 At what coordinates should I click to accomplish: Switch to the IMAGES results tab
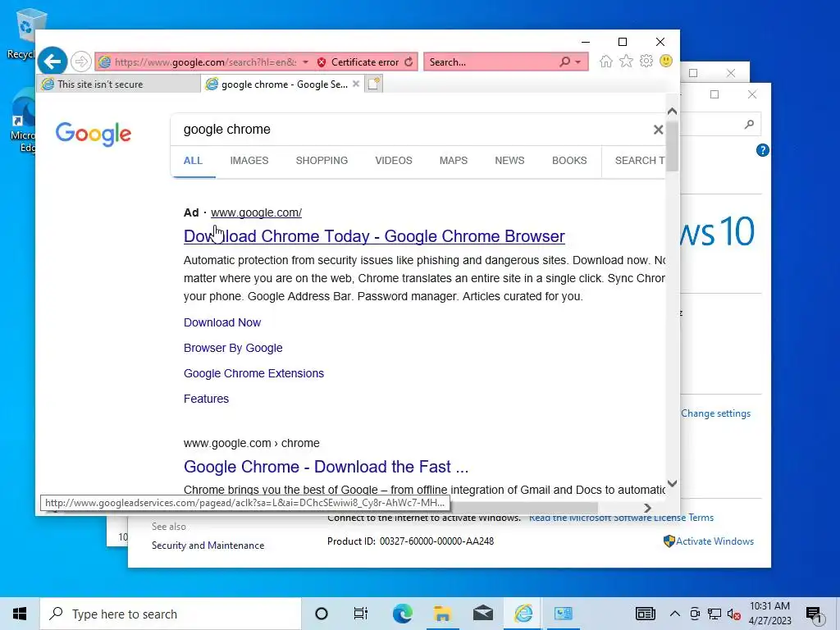click(249, 161)
